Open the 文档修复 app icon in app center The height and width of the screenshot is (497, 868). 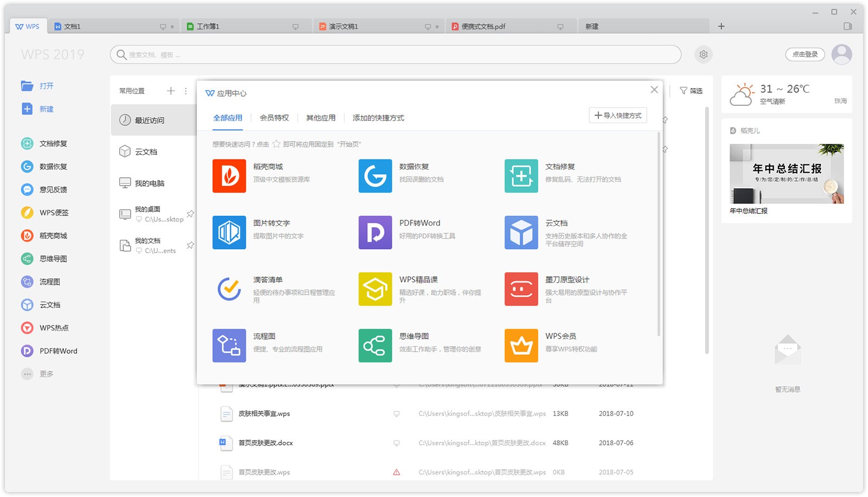click(x=521, y=176)
